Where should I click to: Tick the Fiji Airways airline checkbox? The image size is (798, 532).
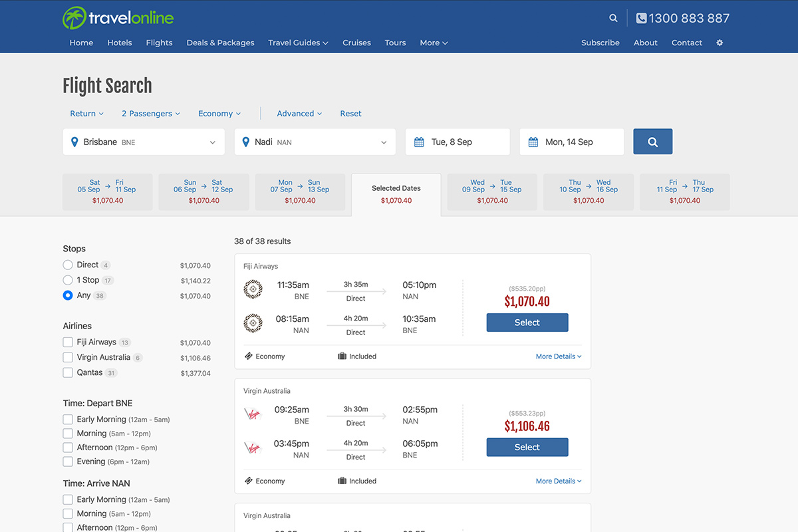pos(68,342)
